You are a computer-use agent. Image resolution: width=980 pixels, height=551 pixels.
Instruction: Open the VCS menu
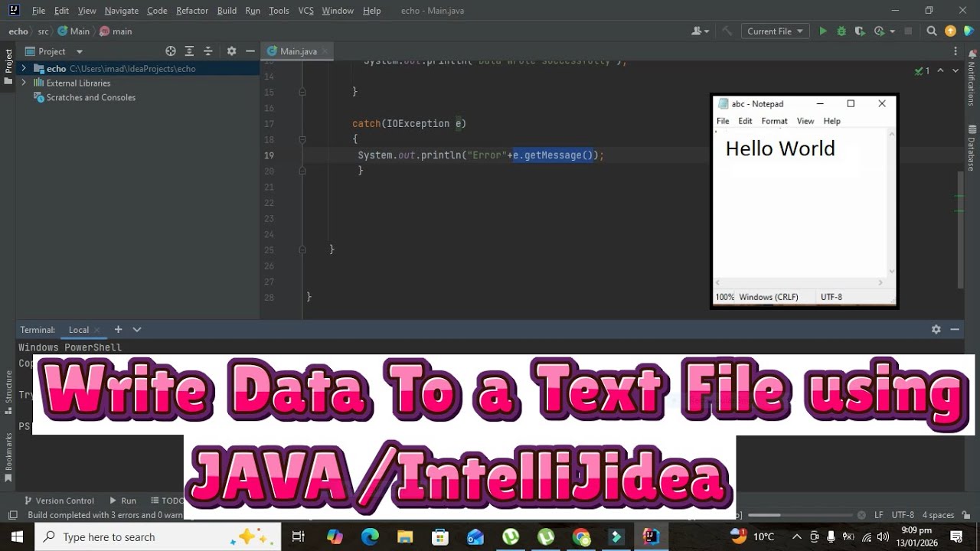click(305, 11)
